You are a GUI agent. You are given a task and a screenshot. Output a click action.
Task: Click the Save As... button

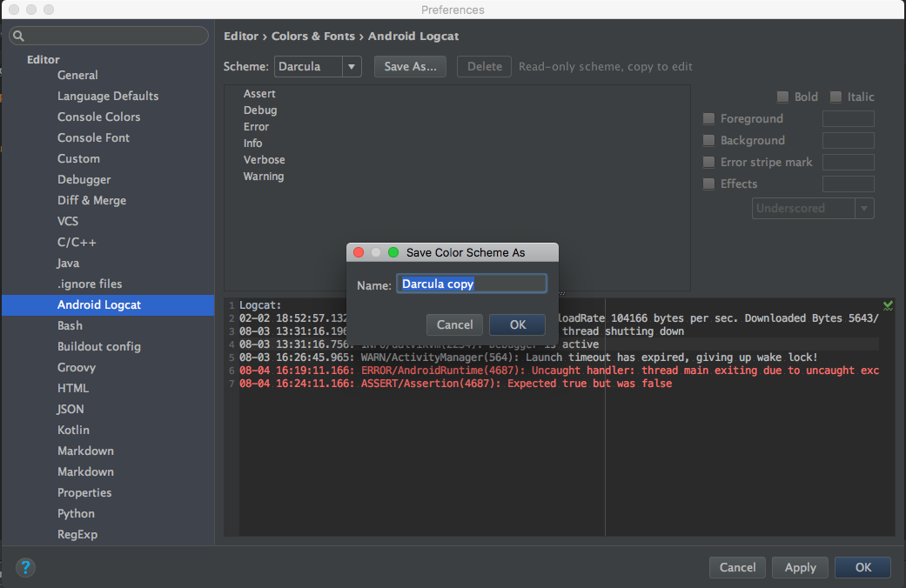[x=410, y=66]
